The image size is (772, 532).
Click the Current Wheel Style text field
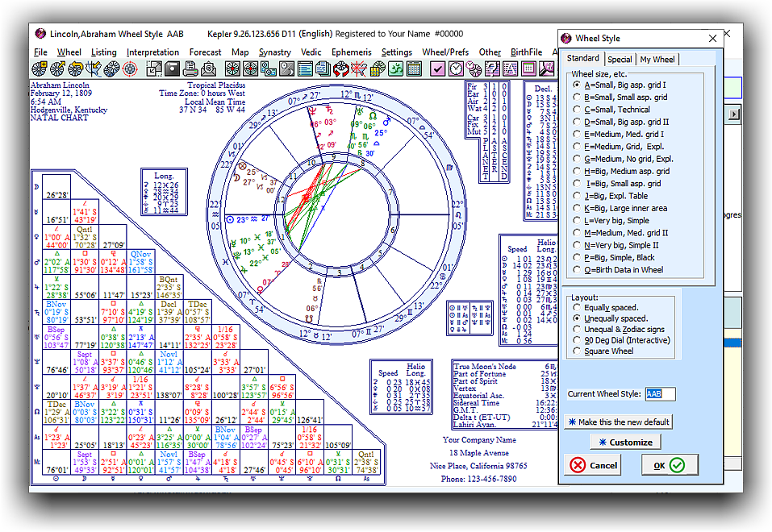pyautogui.click(x=660, y=394)
